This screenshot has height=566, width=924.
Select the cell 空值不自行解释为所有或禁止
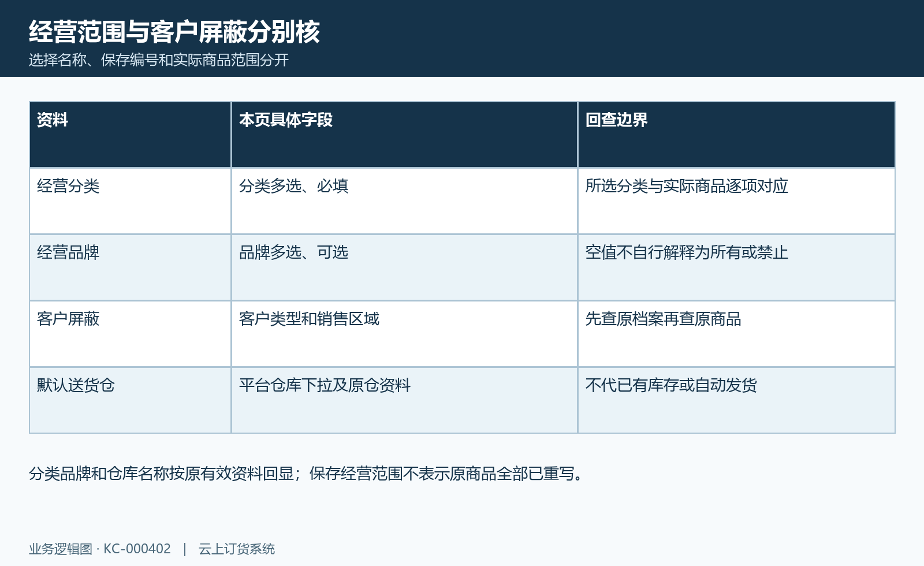click(736, 267)
